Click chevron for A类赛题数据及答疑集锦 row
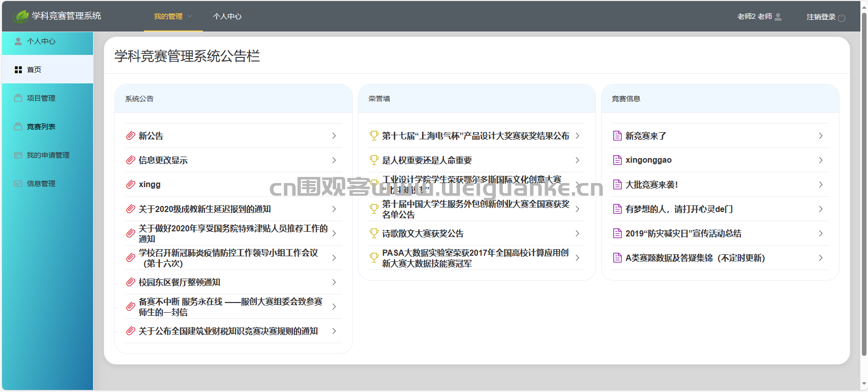Viewport: 868px width, 392px height. click(x=821, y=258)
